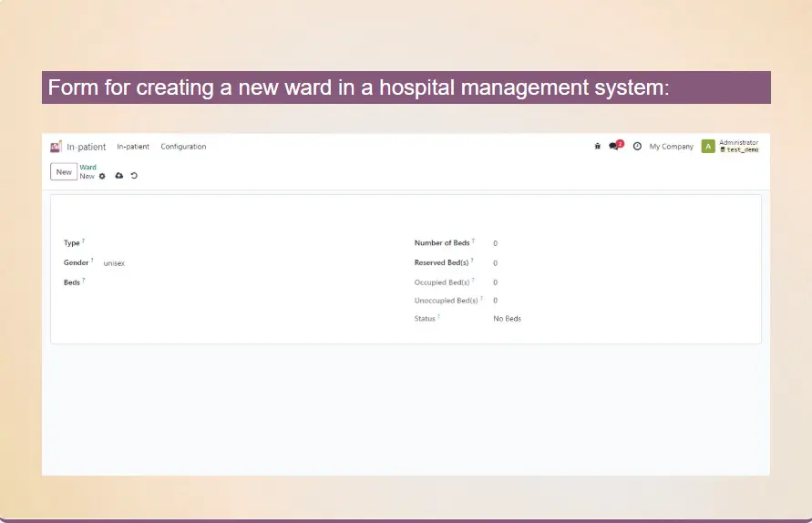812x523 pixels.
Task: Open the debug bug icon menu
Action: click(597, 147)
